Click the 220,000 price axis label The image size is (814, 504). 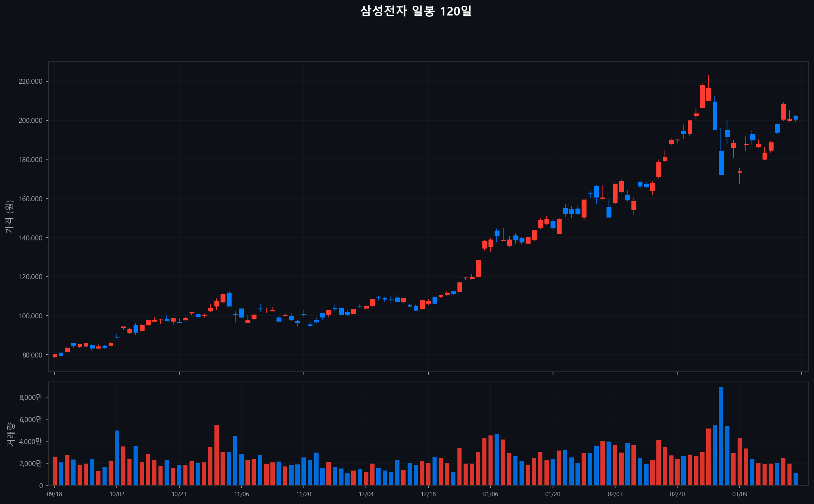(31, 81)
